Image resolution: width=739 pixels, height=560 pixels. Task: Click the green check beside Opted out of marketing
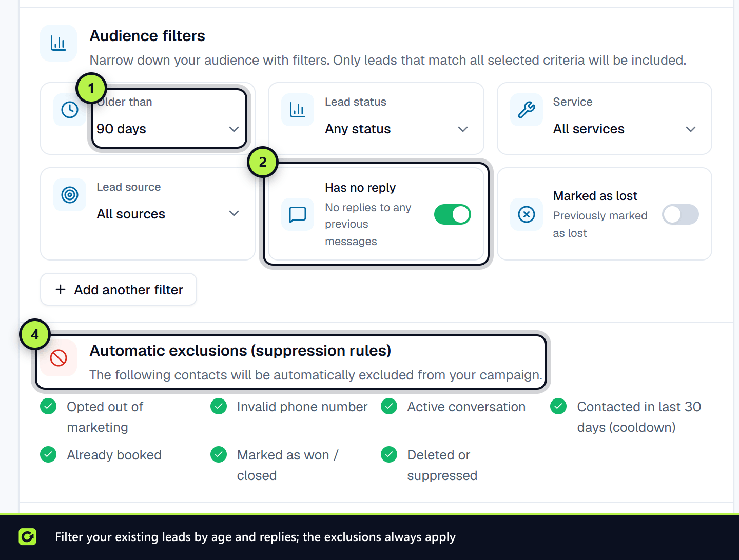click(x=48, y=407)
